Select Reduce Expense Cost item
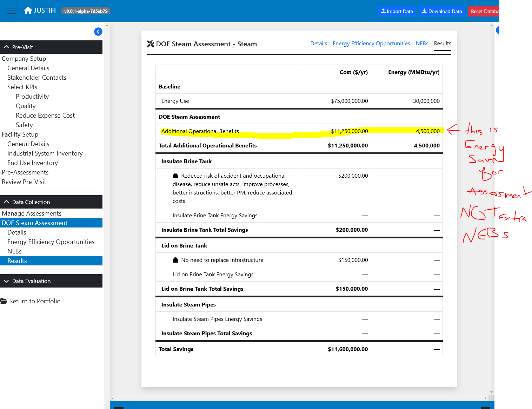Screen dimensions: 532x409 [45, 116]
